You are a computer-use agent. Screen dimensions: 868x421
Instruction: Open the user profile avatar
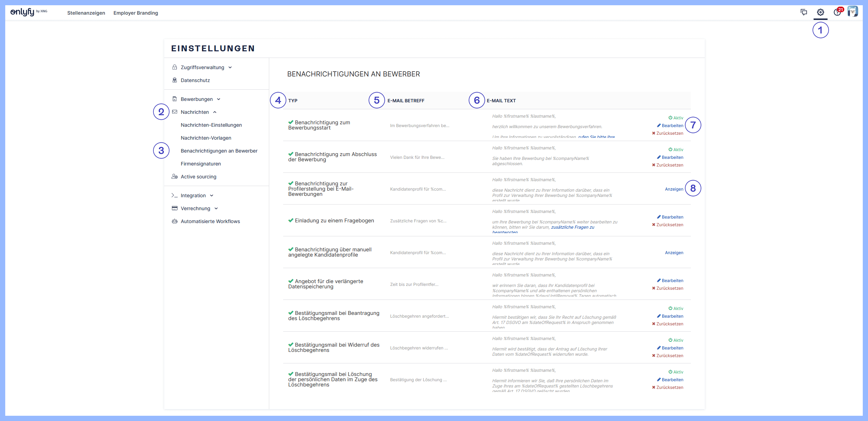(852, 12)
